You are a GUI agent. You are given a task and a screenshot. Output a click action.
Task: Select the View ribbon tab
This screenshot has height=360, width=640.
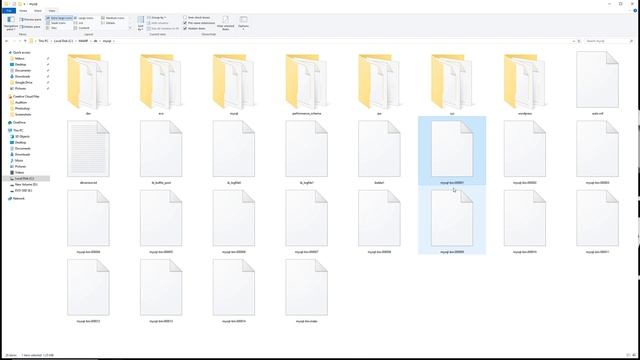coord(51,11)
